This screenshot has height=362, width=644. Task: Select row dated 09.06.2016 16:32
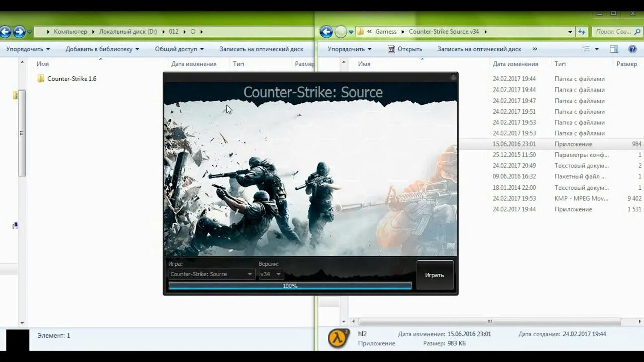pos(551,176)
